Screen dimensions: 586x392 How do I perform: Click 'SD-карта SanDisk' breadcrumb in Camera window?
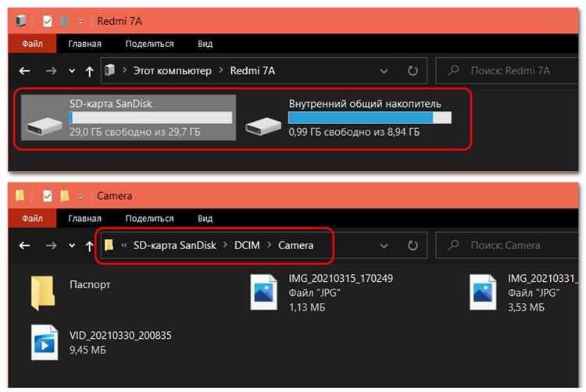click(x=174, y=245)
